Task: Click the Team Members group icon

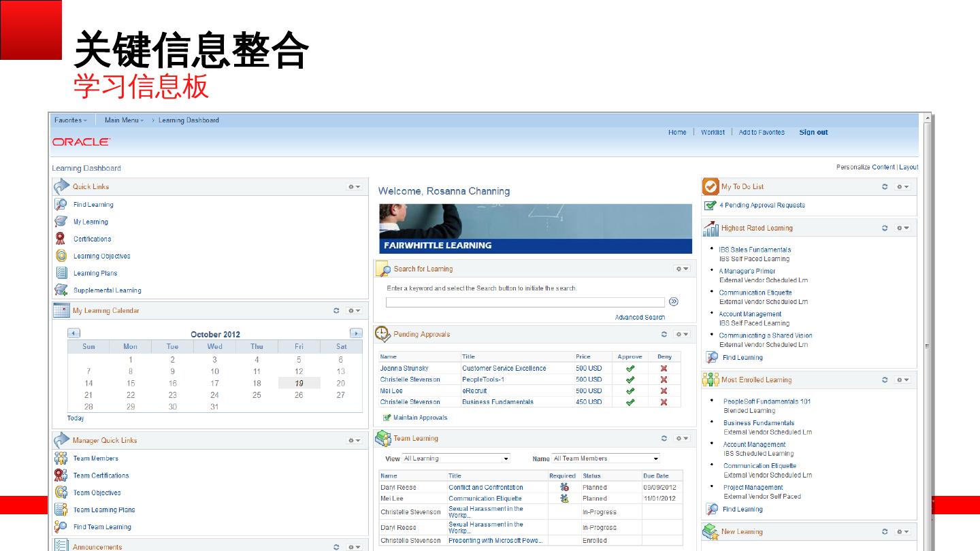Action: (61, 458)
